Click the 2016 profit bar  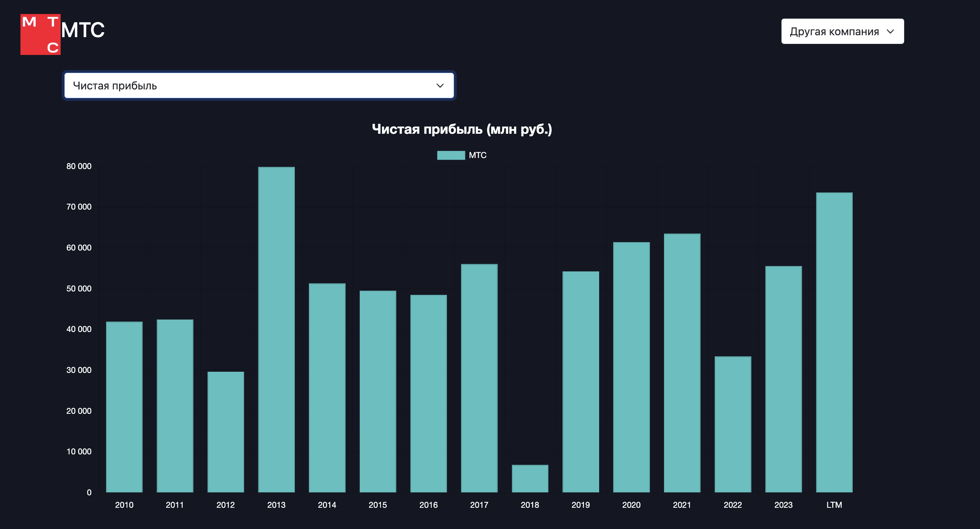coord(429,394)
